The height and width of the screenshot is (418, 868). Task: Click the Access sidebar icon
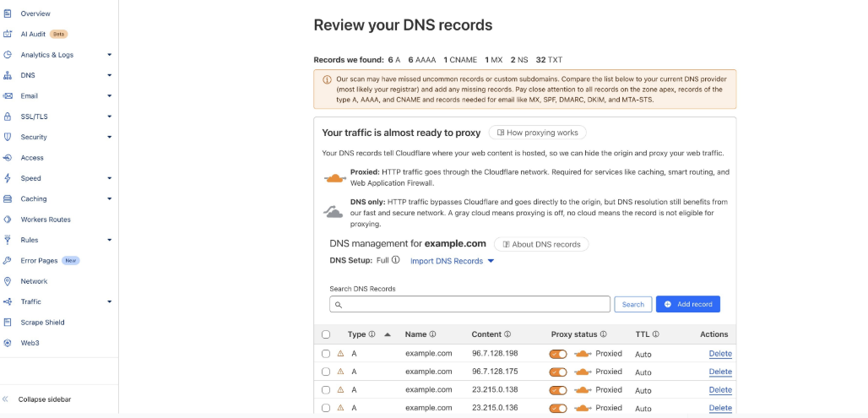click(8, 158)
